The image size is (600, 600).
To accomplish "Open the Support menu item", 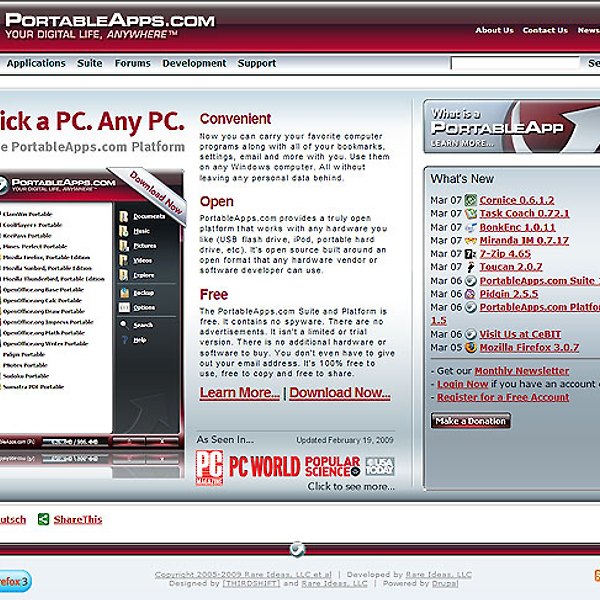I will coord(257,63).
